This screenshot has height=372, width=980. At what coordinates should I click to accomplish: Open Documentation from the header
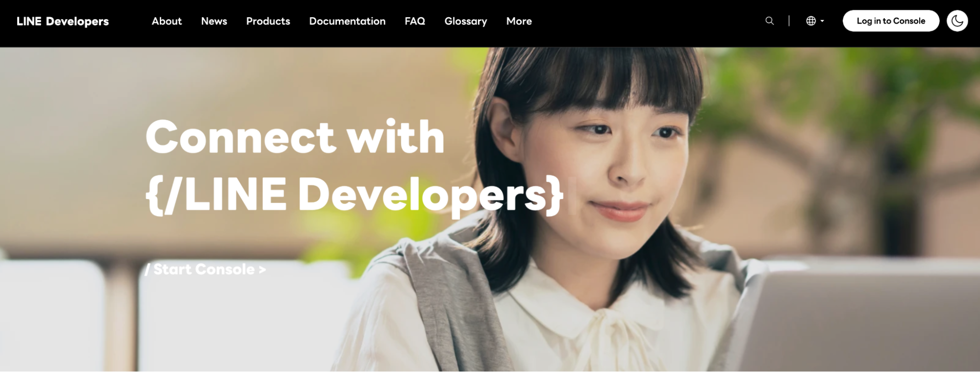coord(347,21)
